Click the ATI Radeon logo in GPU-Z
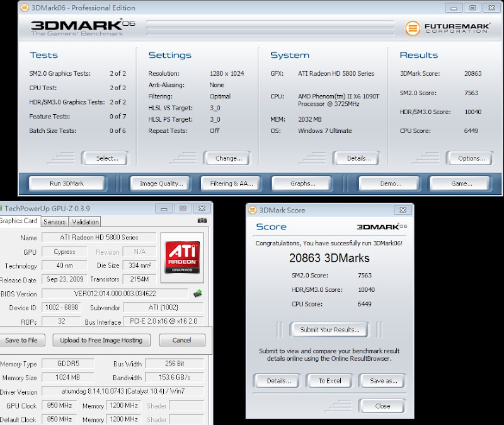504x425 pixels. click(182, 257)
